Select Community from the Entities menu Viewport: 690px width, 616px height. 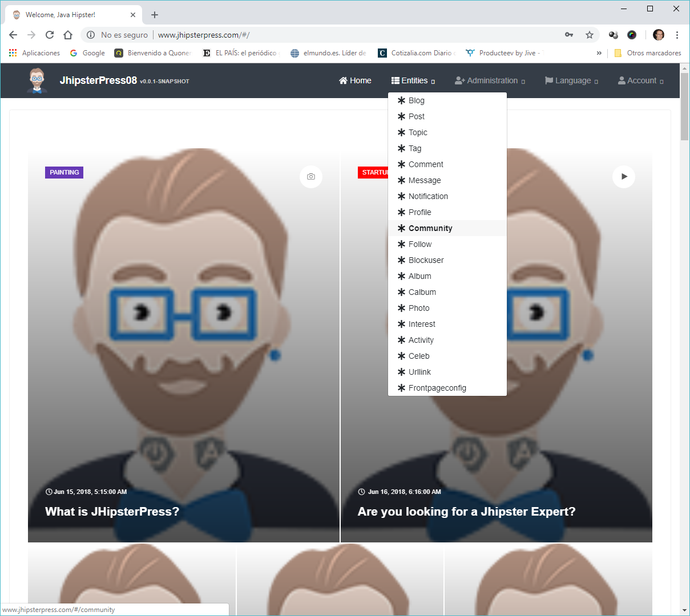point(430,228)
